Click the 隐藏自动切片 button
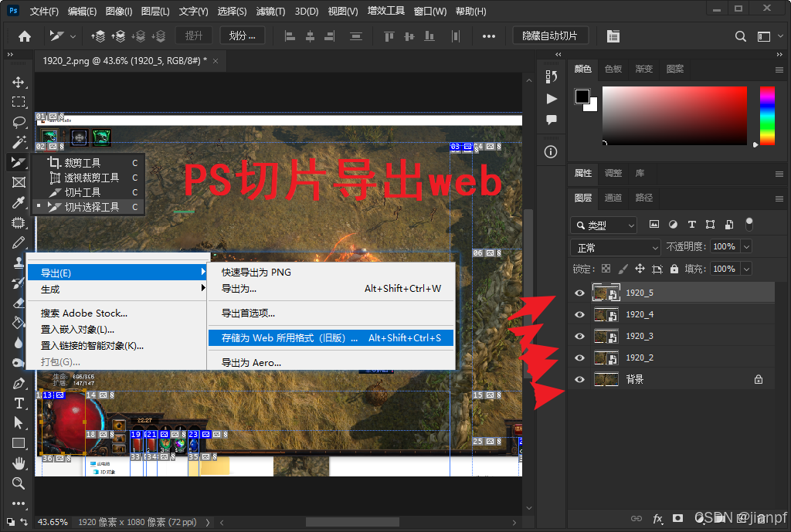This screenshot has height=532, width=791. click(x=550, y=36)
